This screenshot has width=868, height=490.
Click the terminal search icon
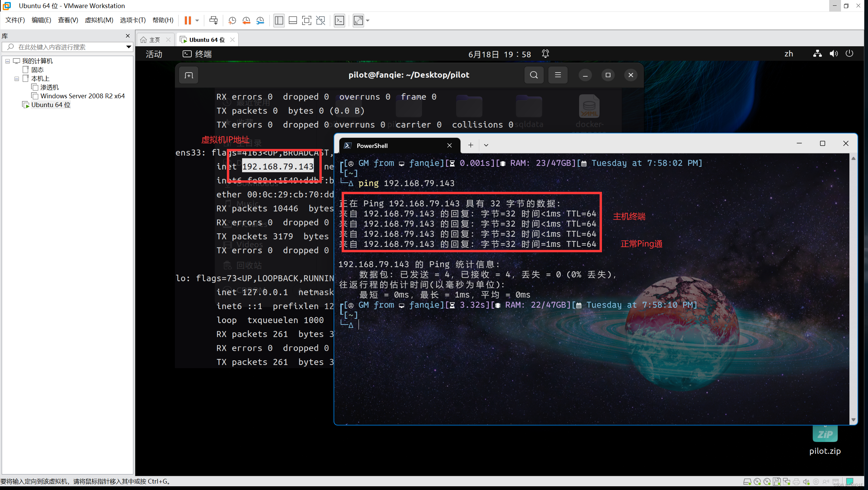(x=534, y=75)
